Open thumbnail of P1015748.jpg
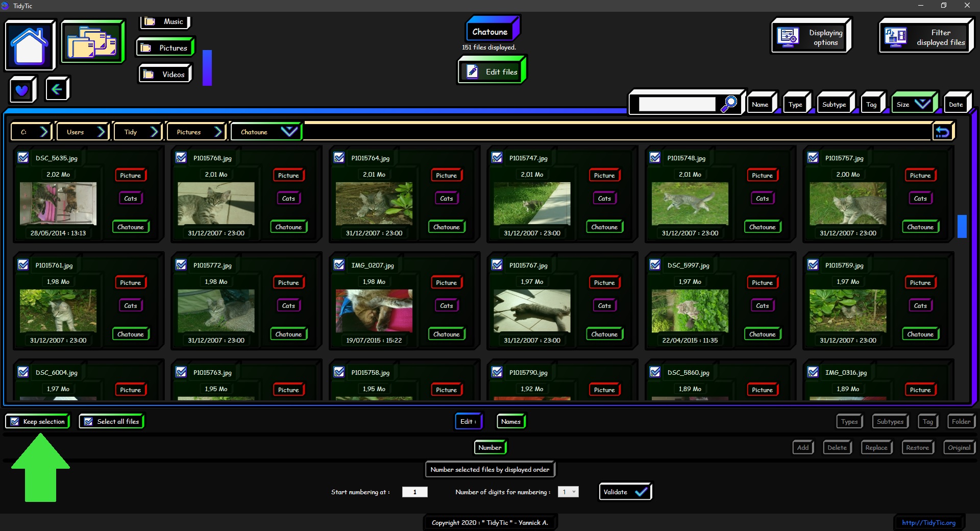The height and width of the screenshot is (531, 980). 690,204
